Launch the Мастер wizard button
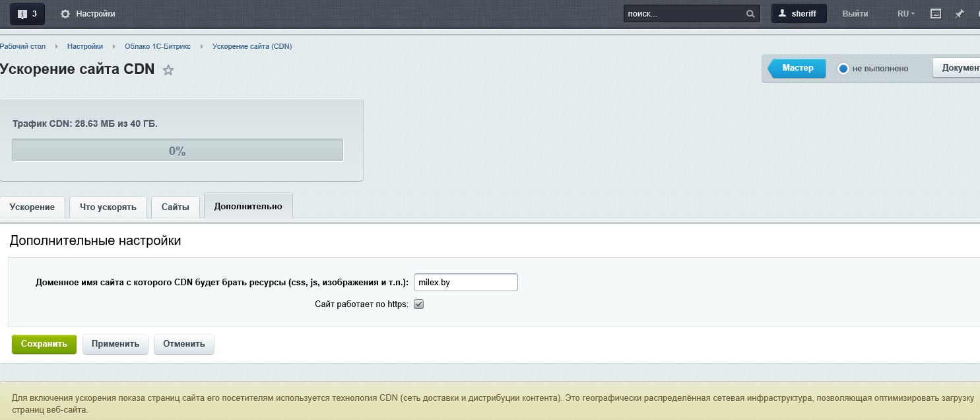This screenshot has width=980, height=420. pyautogui.click(x=797, y=68)
